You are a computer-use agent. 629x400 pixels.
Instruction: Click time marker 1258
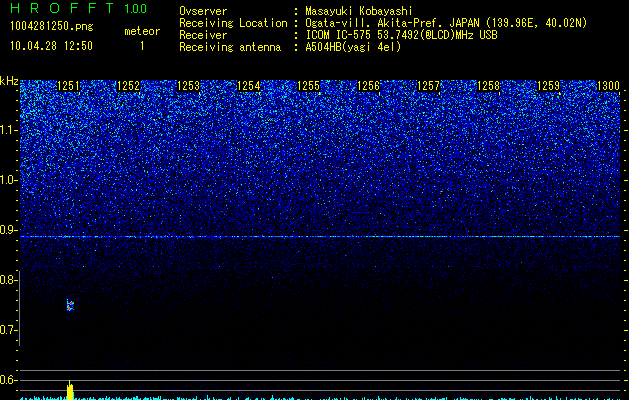489,86
